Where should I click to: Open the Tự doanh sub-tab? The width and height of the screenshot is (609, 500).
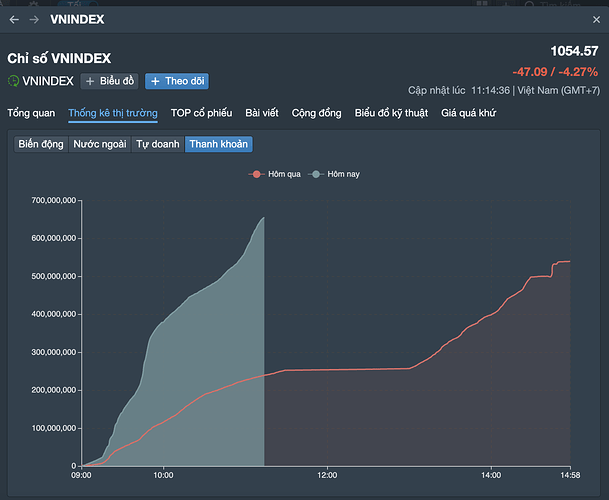click(158, 144)
